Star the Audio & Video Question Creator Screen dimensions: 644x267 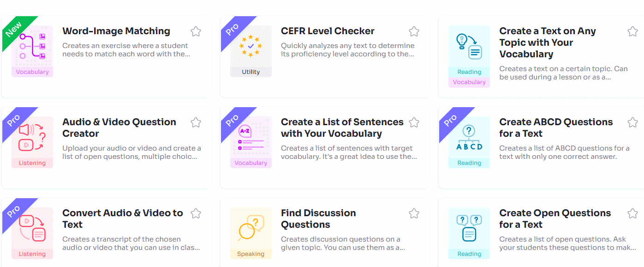click(196, 122)
